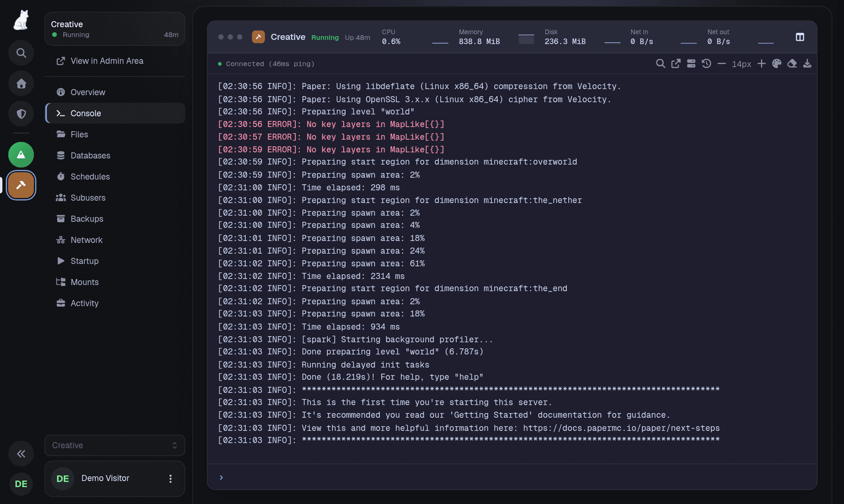This screenshot has width=844, height=504.
Task: Open global search in left rail
Action: [21, 53]
